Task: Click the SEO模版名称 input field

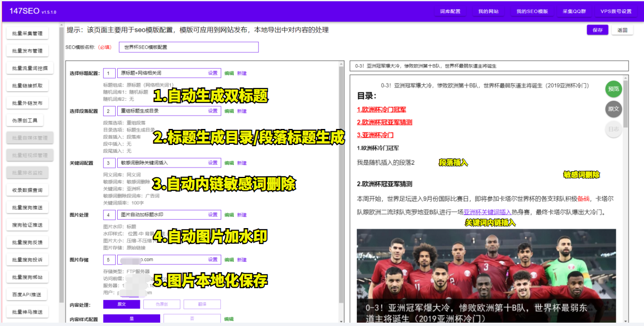Action: coord(189,47)
